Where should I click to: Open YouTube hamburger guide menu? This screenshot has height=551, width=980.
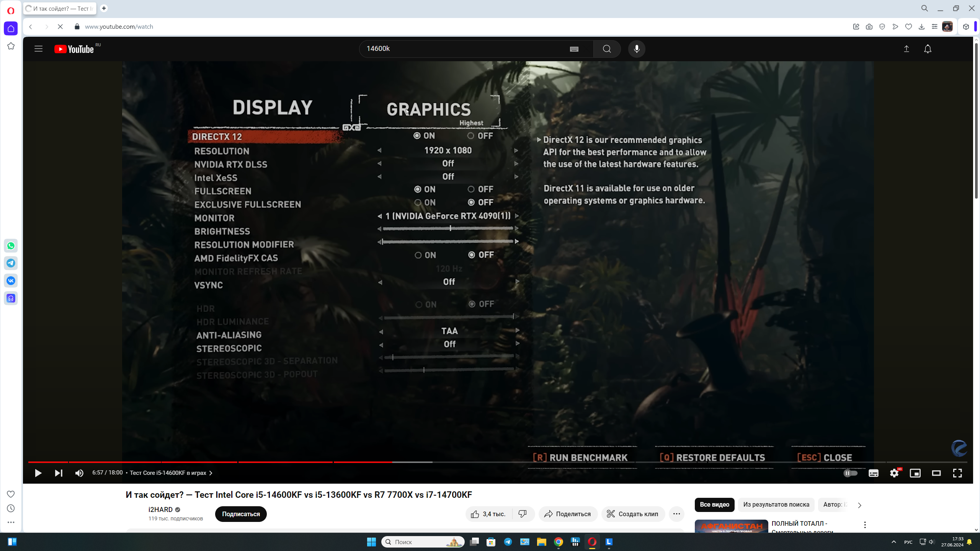[38, 49]
